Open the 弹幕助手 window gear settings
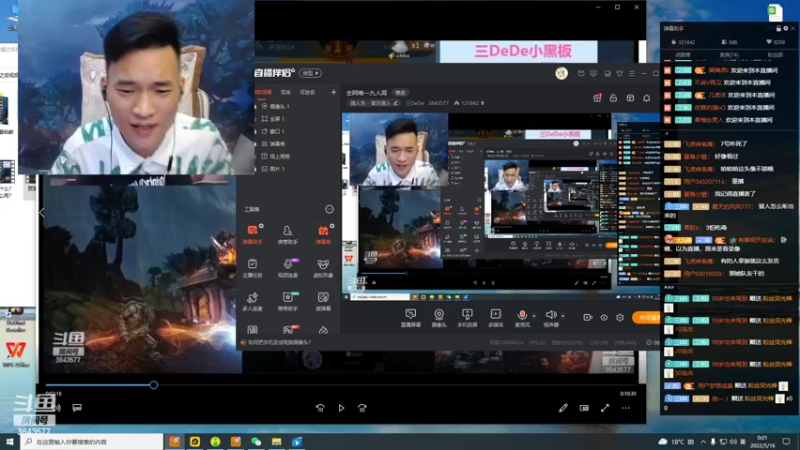Image resolution: width=800 pixels, height=450 pixels. point(786,29)
